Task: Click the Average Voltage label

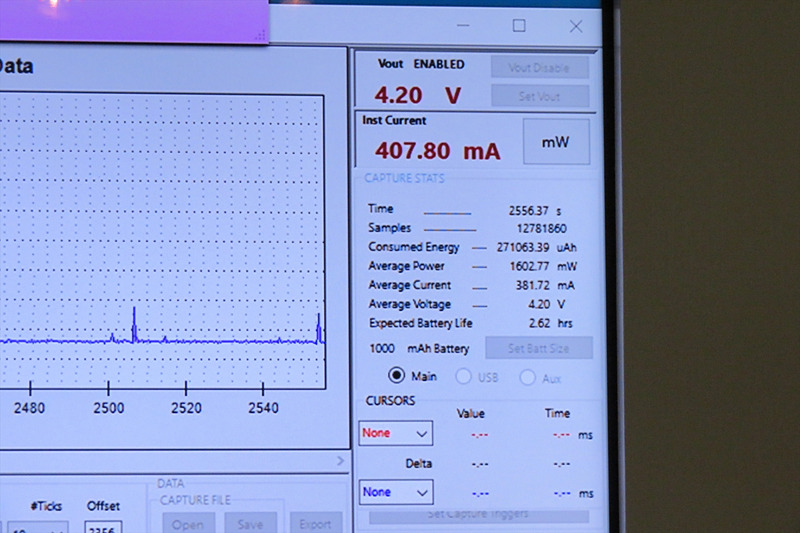Action: [410, 304]
